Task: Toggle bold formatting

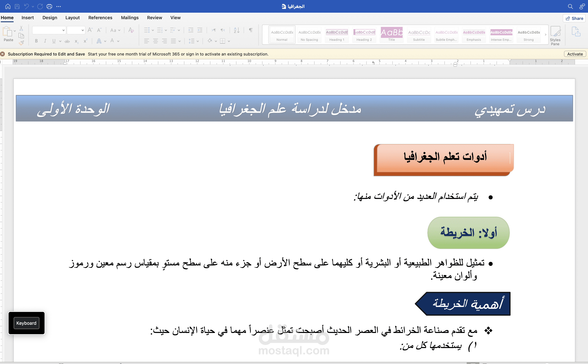Action: 36,41
